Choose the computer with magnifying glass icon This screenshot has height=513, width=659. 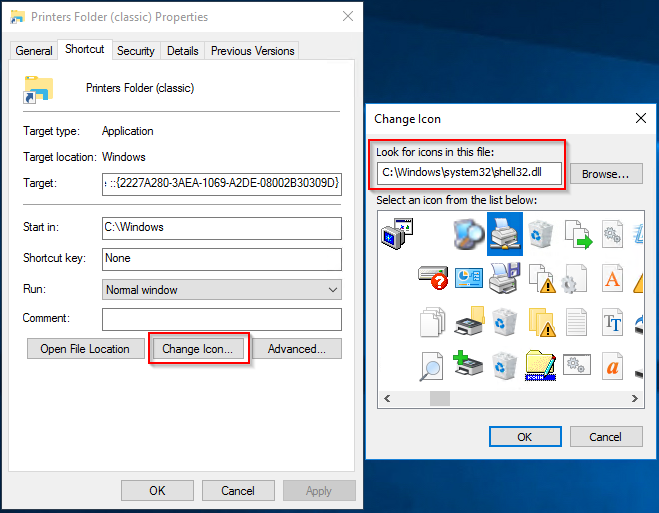pyautogui.click(x=468, y=234)
